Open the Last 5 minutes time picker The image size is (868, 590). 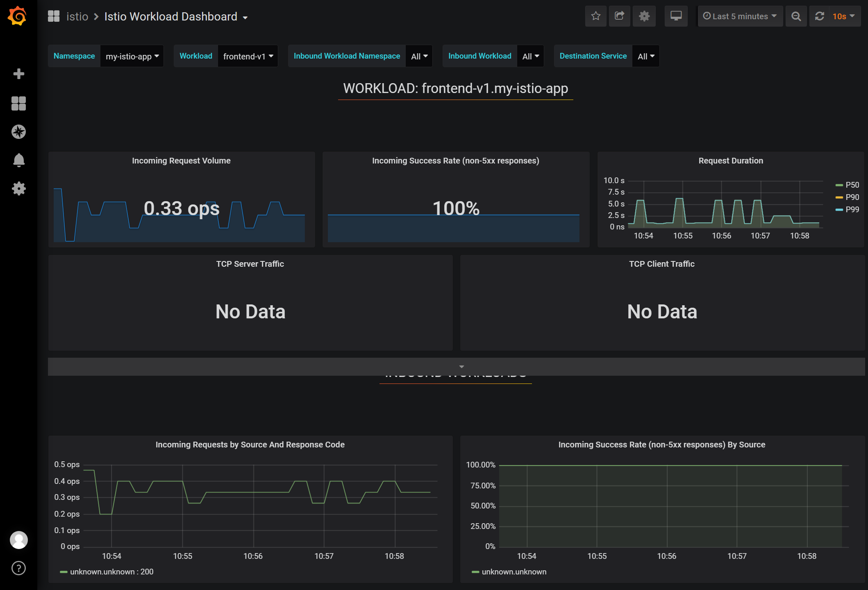click(740, 16)
